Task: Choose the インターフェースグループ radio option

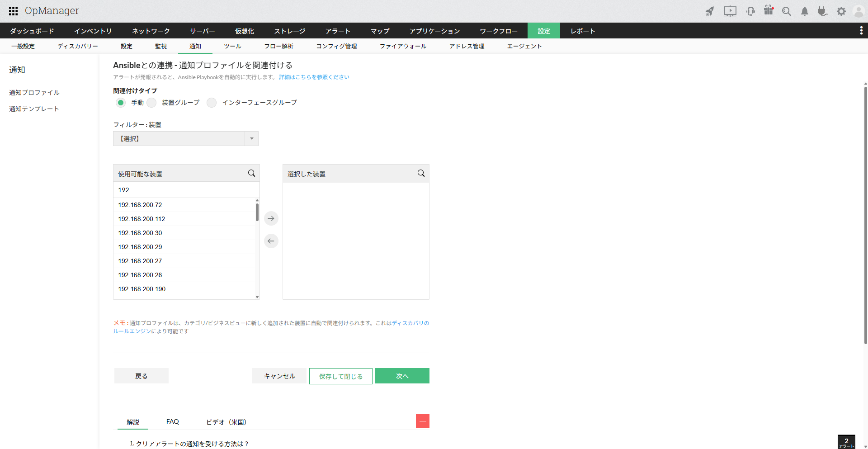Action: pos(212,103)
